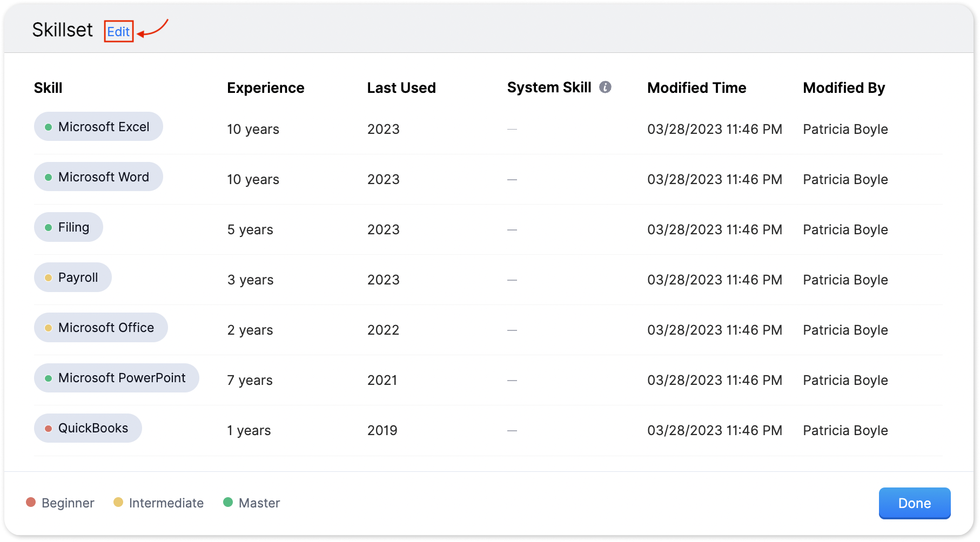Select the Microsoft Word skill tag

[x=98, y=177]
